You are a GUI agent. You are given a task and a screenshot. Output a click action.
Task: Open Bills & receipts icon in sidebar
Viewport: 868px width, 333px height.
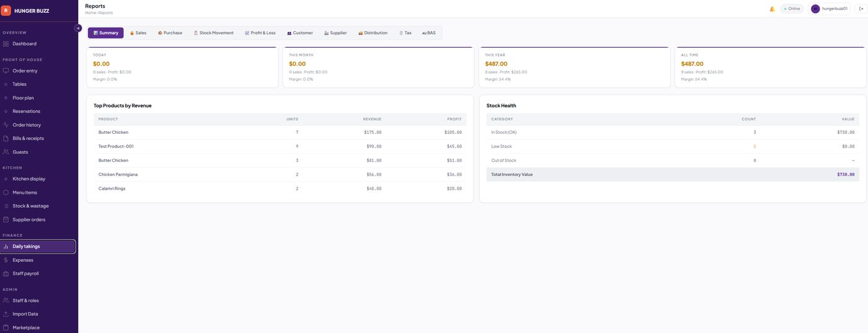(6, 138)
